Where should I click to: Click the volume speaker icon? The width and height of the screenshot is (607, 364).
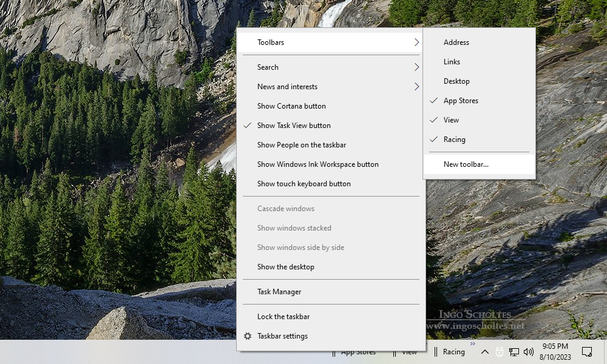pyautogui.click(x=529, y=352)
